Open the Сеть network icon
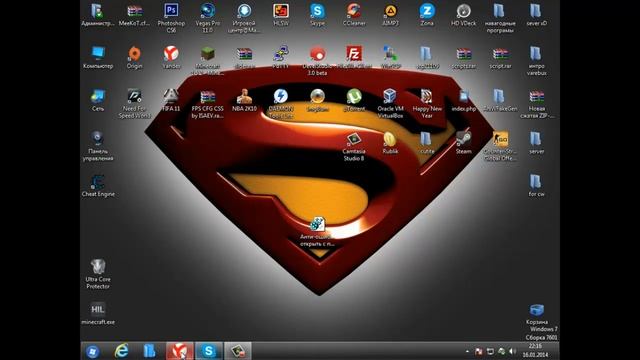Viewport: 640px width, 360px height. pos(98,97)
